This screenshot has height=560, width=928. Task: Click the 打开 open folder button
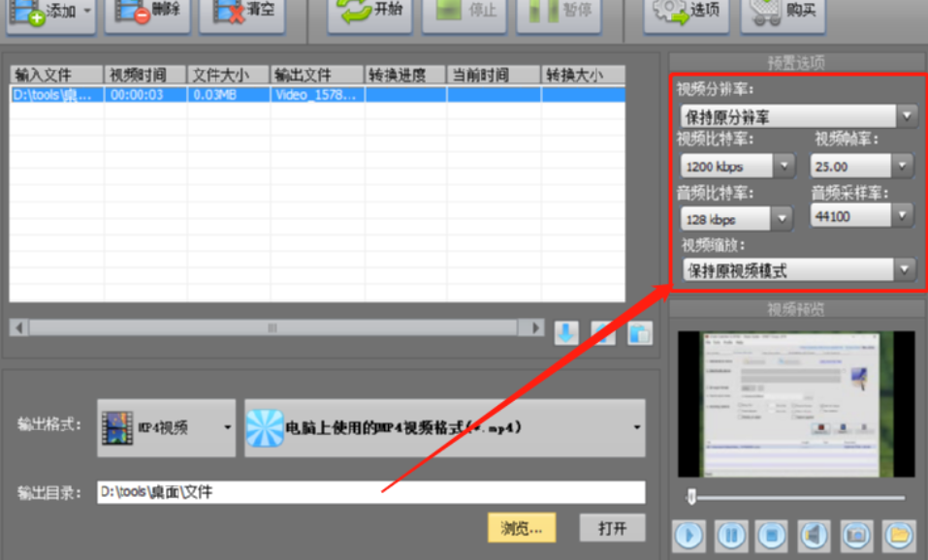point(612,527)
